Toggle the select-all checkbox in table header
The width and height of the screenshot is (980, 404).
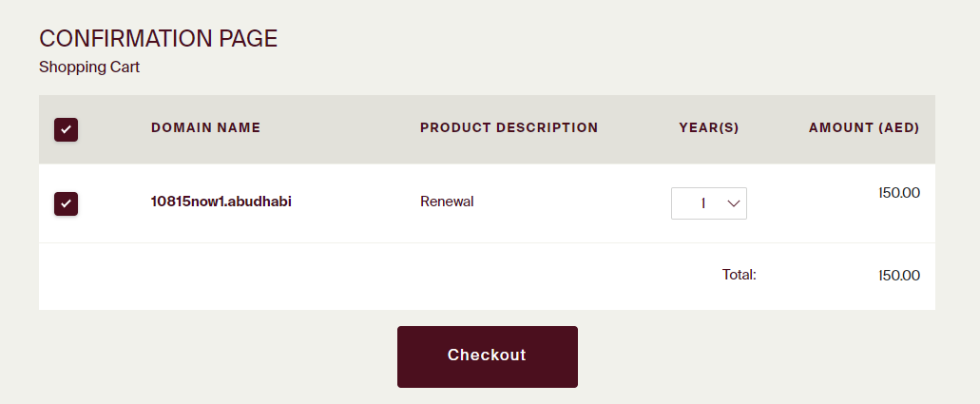(x=67, y=129)
